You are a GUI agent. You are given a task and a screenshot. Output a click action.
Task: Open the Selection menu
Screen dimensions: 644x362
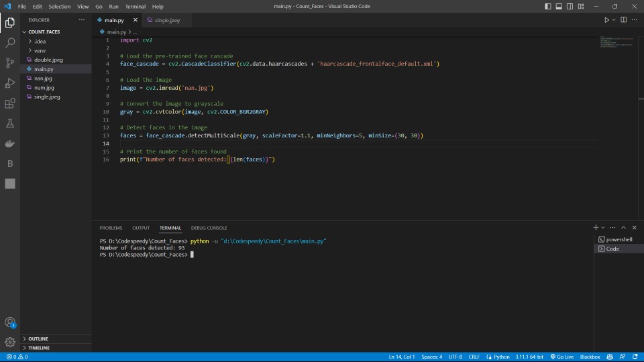point(60,7)
